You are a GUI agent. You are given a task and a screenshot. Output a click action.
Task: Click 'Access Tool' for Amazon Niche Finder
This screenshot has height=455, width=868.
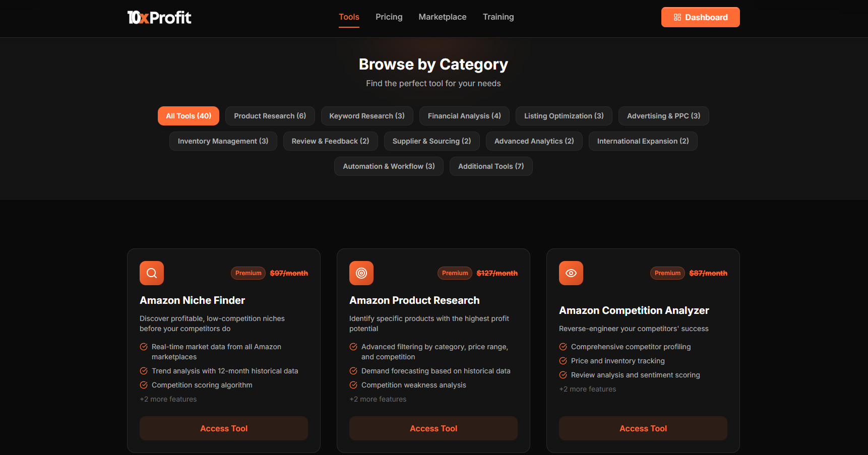tap(223, 428)
